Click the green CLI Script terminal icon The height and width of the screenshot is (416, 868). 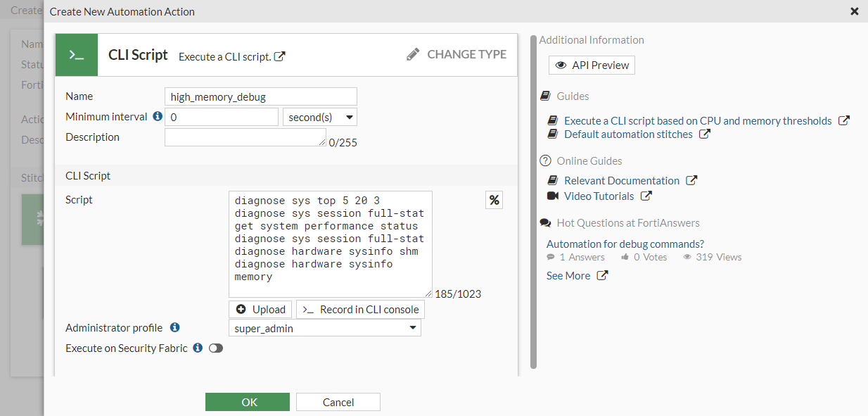point(76,54)
